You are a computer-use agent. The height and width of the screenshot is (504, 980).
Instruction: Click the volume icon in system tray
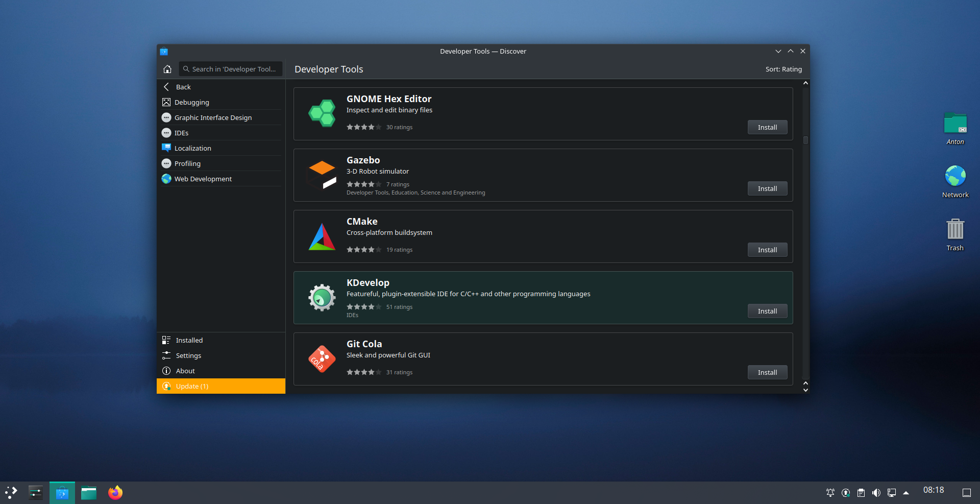[x=876, y=493]
